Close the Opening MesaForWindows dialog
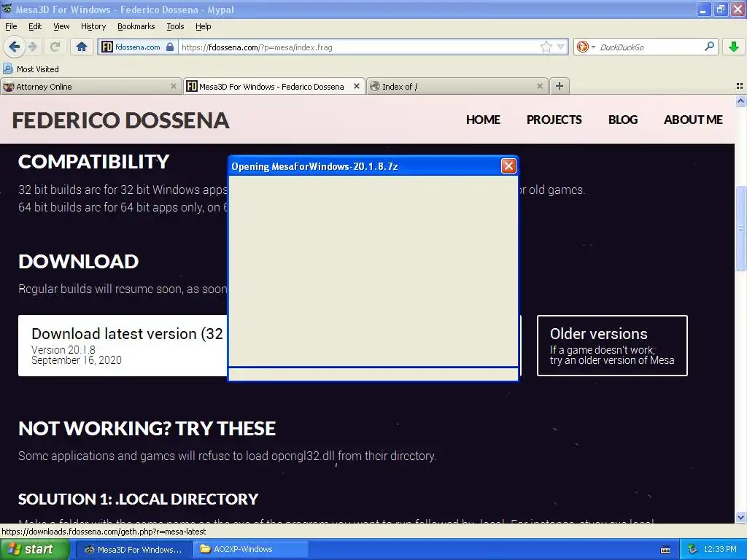The image size is (747, 560). (508, 166)
